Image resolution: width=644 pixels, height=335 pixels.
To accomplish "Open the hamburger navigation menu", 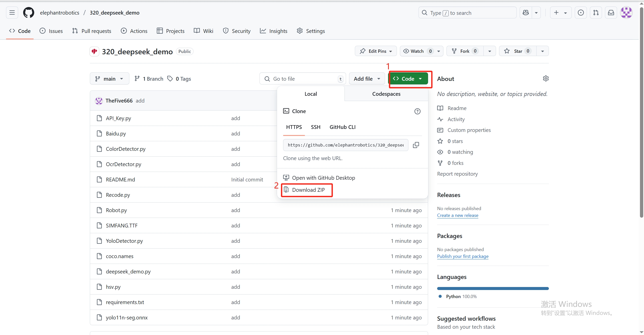I will point(12,13).
